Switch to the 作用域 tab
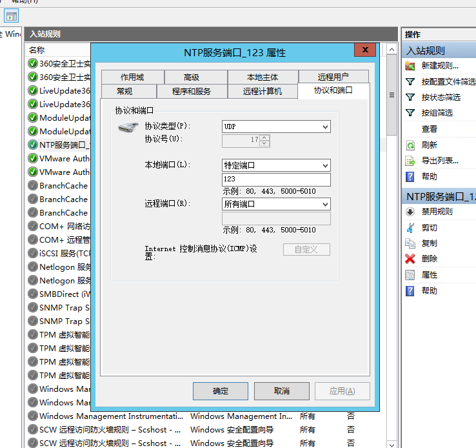The height and width of the screenshot is (448, 476). pos(133,77)
